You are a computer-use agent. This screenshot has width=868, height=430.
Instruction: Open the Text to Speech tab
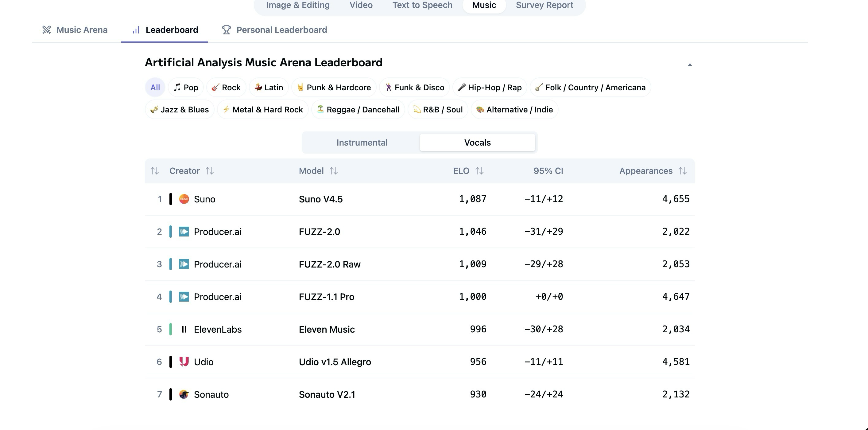[x=422, y=5]
